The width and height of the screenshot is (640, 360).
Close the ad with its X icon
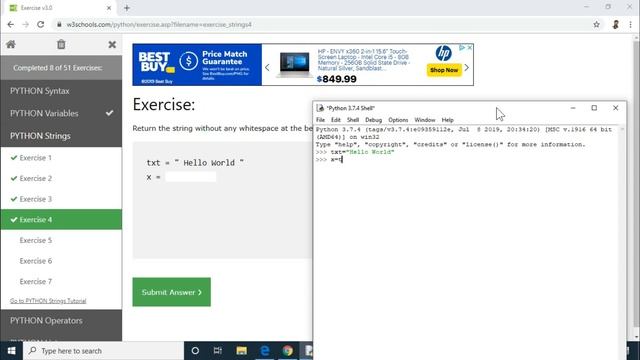(469, 47)
